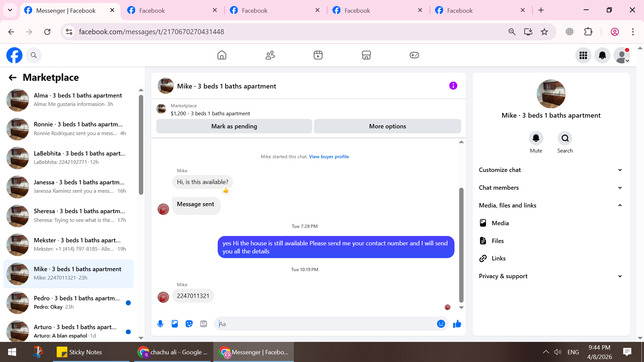Image resolution: width=644 pixels, height=362 pixels.
Task: Collapse Media, files and links section
Action: pos(550,205)
